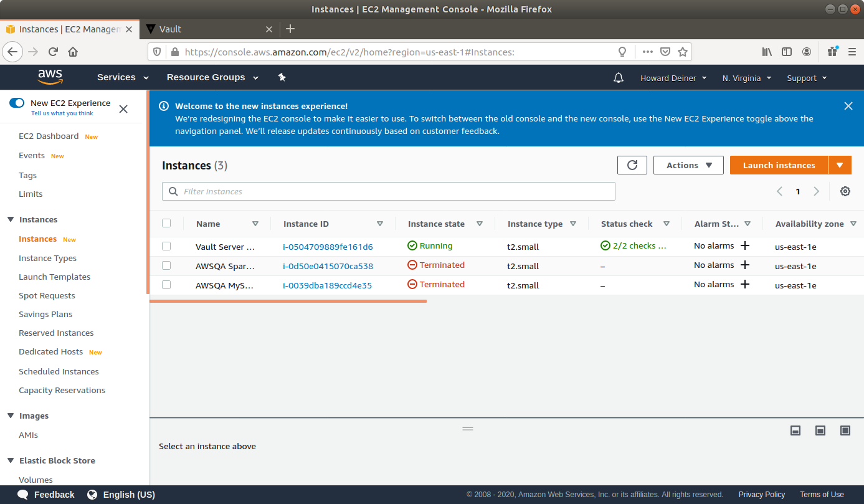Select all instances checkbox
Viewport: 864px width, 504px height.
(166, 223)
